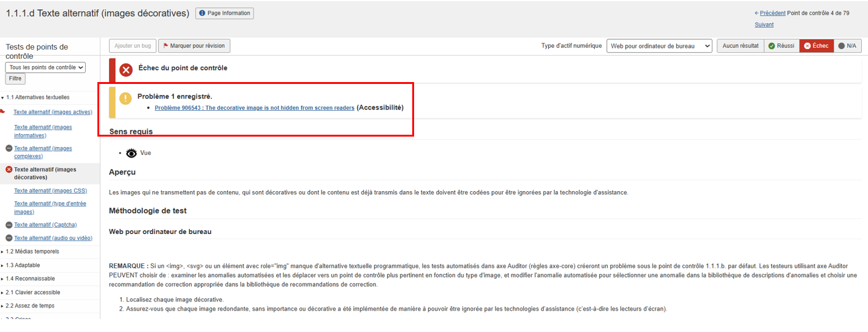Screen dimensions: 868x332
Task: Click the red X failure icon in the banner
Action: (126, 70)
